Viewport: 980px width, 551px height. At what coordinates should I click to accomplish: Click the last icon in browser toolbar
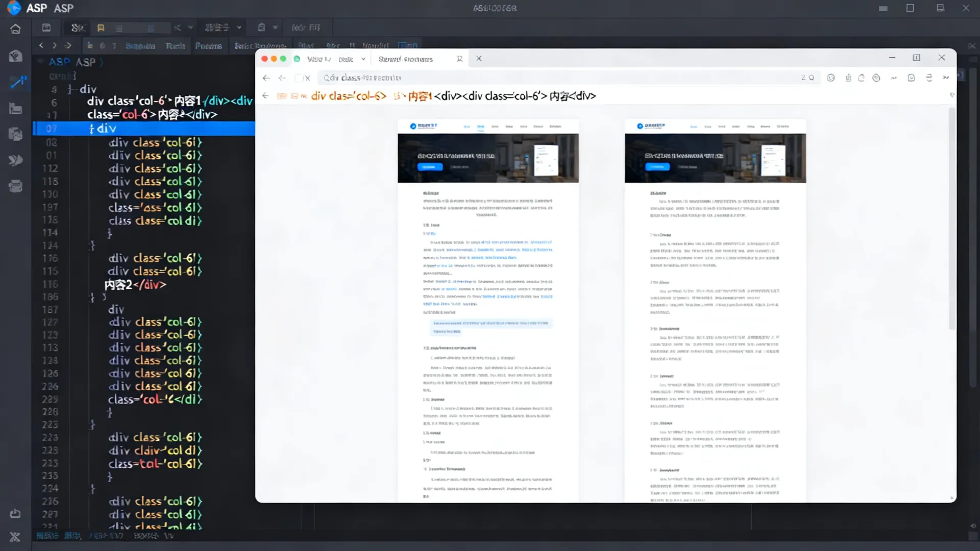point(946,78)
